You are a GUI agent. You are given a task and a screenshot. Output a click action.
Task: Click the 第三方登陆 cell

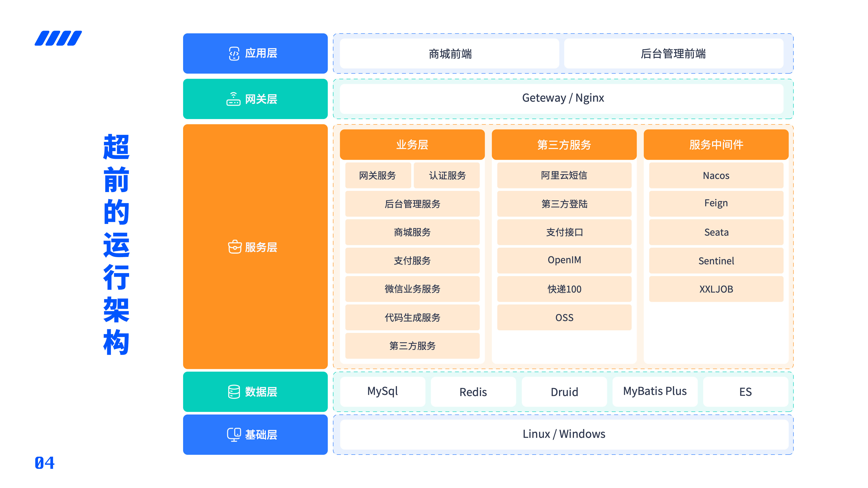click(x=564, y=204)
